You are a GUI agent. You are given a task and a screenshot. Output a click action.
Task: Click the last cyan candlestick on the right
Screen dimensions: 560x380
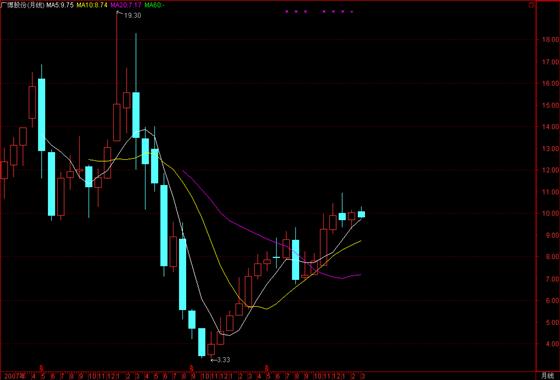pos(361,214)
